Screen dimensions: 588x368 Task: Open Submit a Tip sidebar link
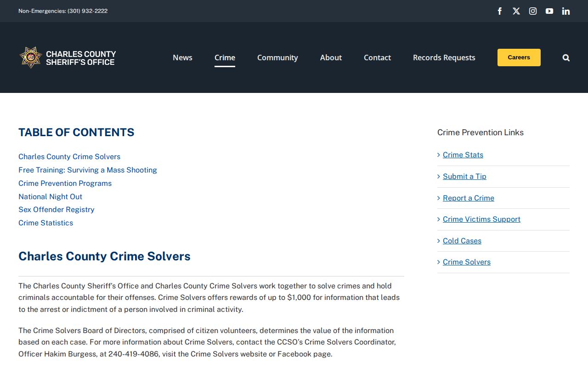(x=464, y=177)
